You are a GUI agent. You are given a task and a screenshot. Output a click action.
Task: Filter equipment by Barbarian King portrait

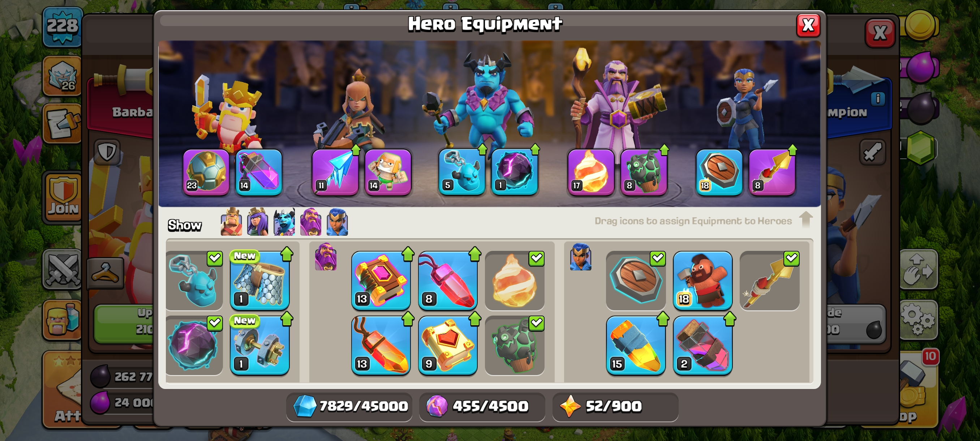tap(231, 222)
